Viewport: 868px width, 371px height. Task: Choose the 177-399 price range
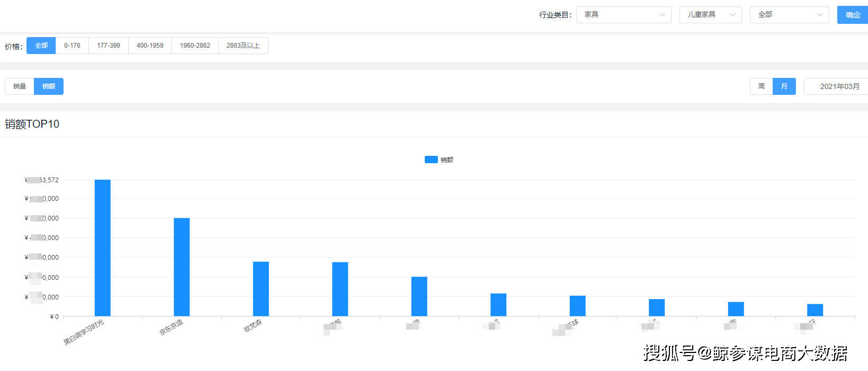pyautogui.click(x=109, y=46)
